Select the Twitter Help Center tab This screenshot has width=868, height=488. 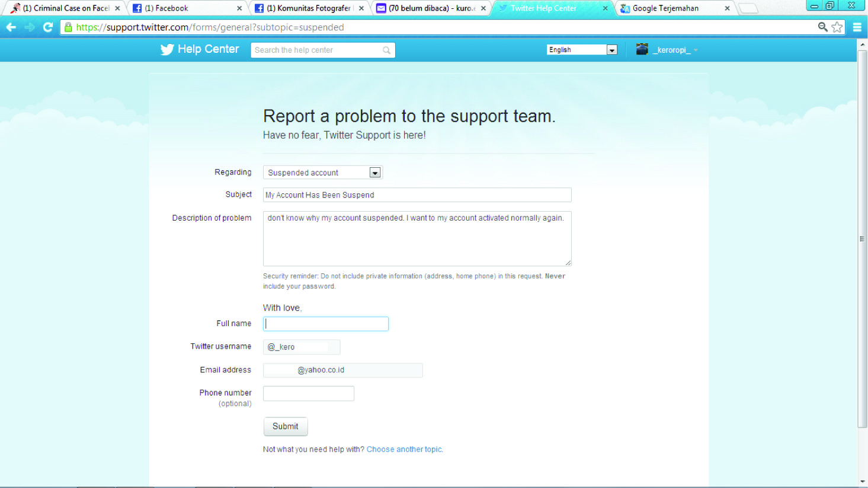[x=553, y=8]
